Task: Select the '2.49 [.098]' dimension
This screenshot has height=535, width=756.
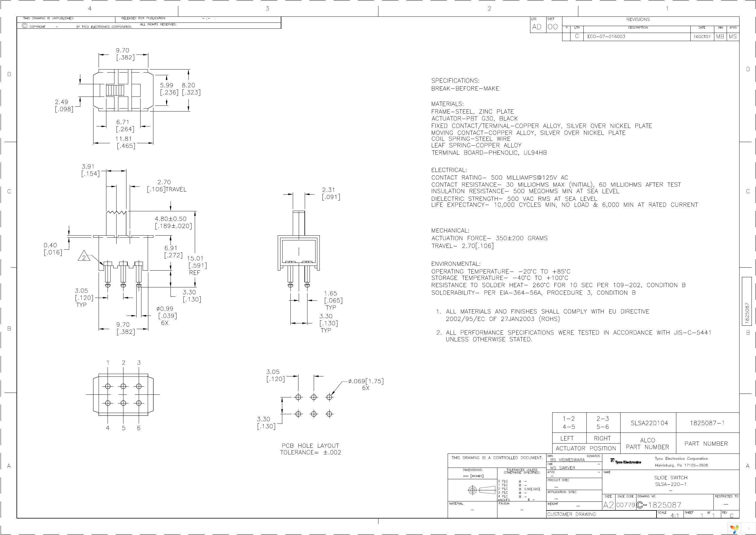Action: [64, 106]
